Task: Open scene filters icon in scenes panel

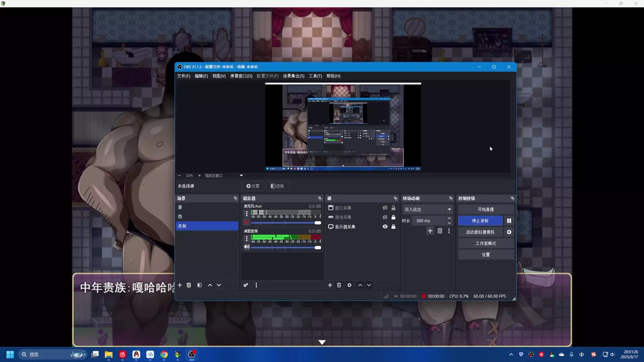Action: coord(200,285)
